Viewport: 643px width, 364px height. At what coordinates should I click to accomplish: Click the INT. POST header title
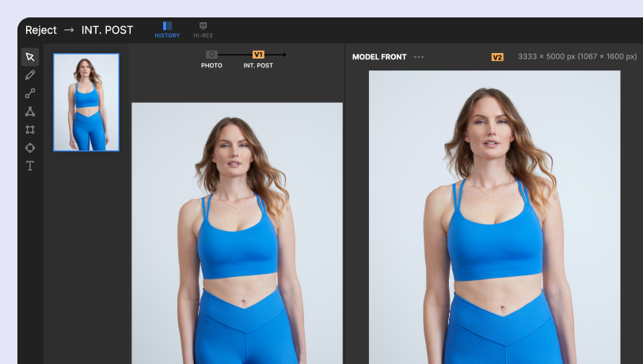pos(107,30)
